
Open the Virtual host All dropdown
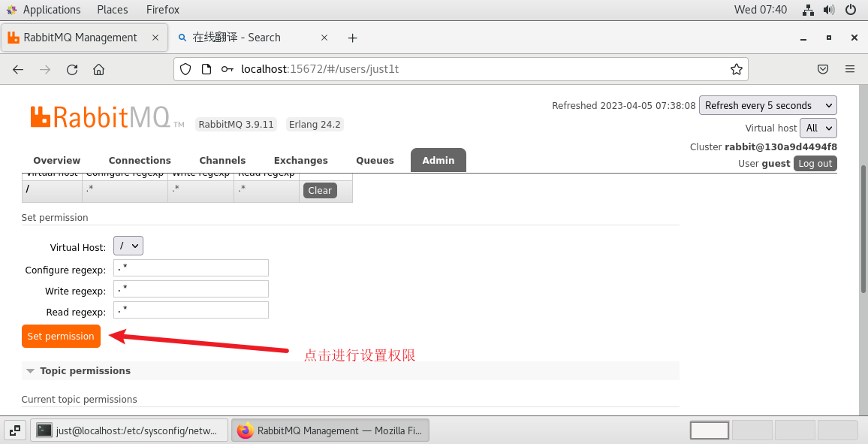pos(818,128)
